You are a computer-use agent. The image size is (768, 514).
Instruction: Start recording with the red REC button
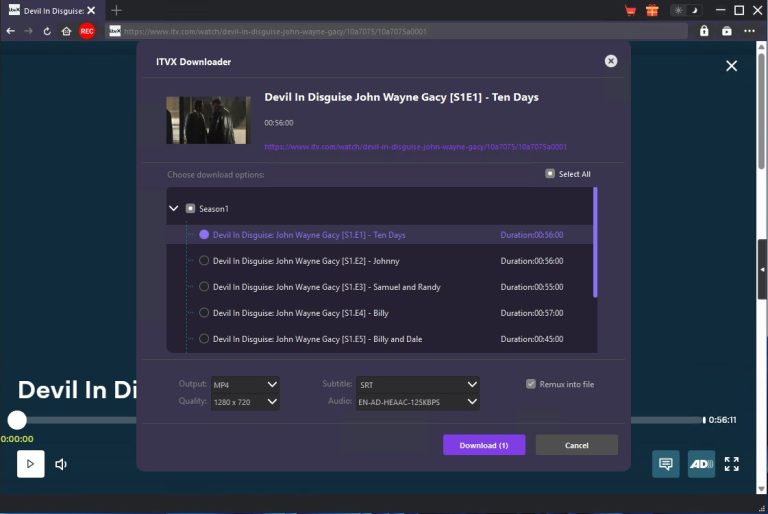(87, 31)
